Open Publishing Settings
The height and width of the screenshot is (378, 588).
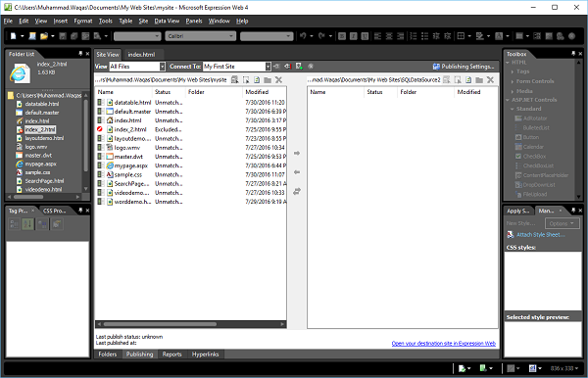coord(464,67)
